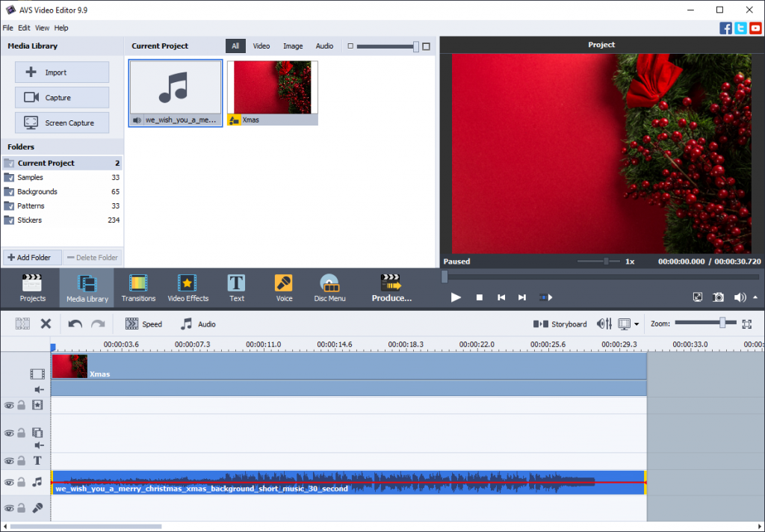Adjust the timeline Zoom slider
The height and width of the screenshot is (532, 765).
coord(705,323)
